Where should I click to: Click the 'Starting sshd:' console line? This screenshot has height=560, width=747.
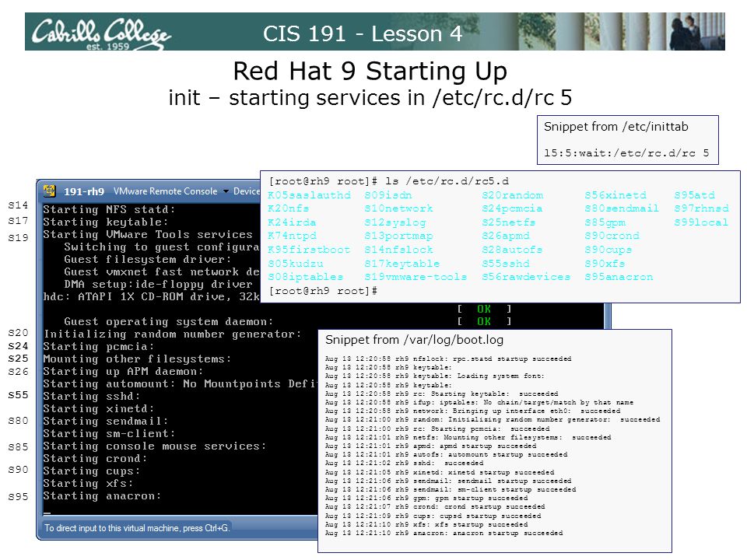(x=92, y=396)
